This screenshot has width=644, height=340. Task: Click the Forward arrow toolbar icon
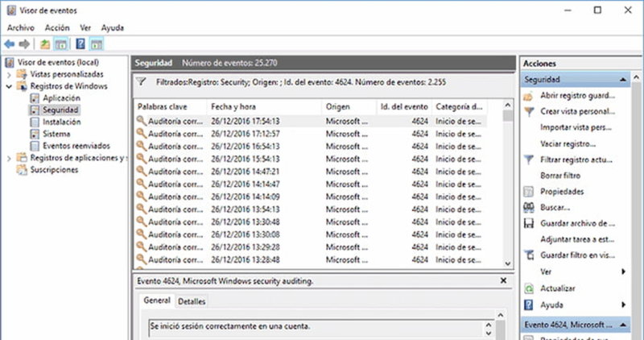(24, 44)
